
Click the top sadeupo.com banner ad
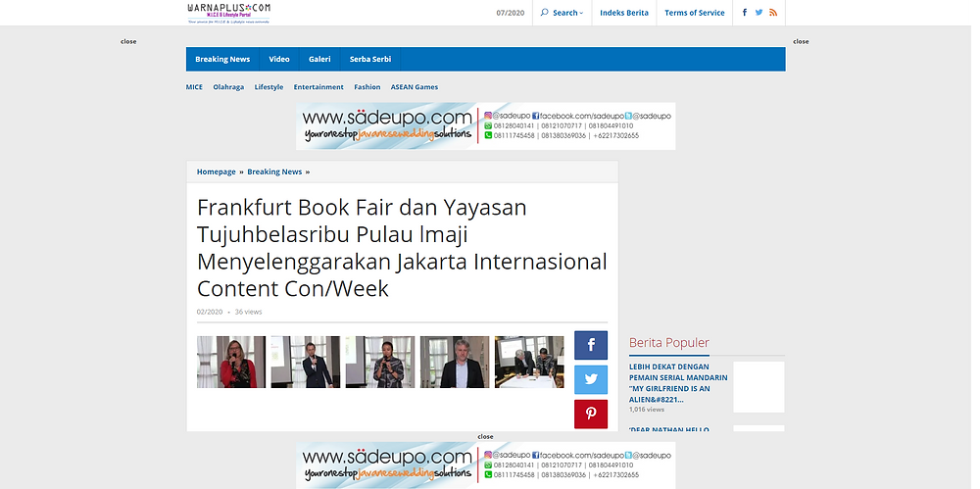coord(486,126)
